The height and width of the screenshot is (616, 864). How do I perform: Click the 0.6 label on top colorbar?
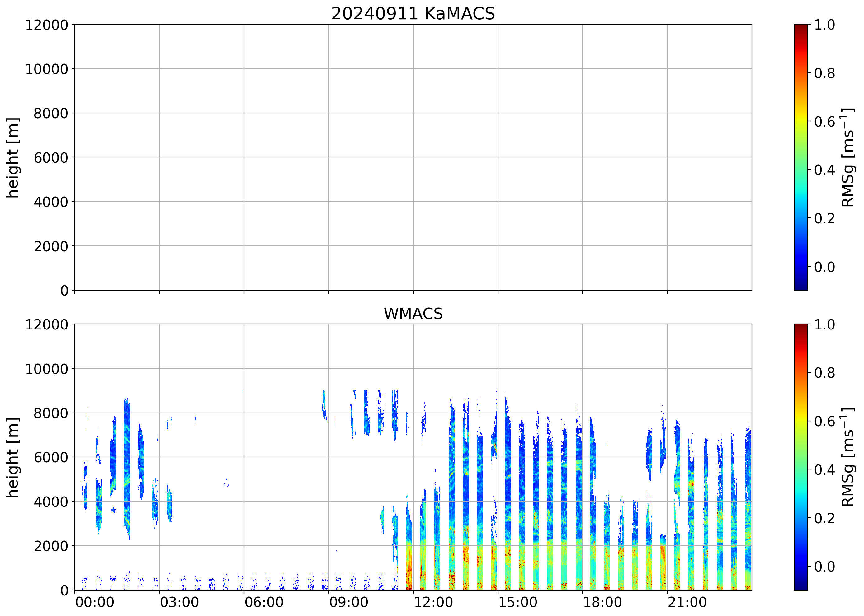point(824,122)
